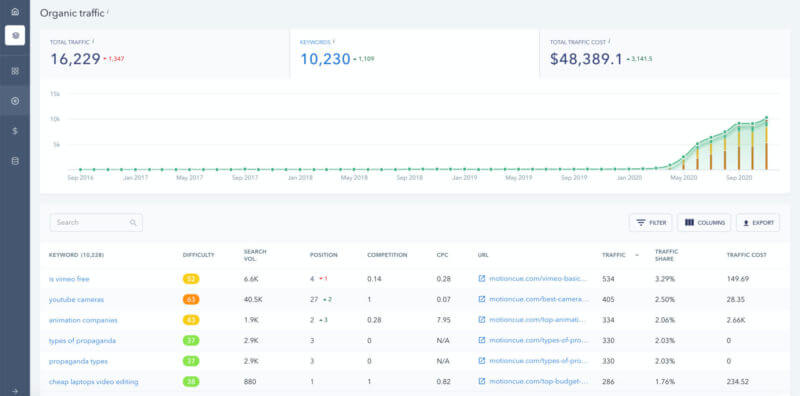Open the 'youtube cameras' keyword link
Viewport: 800px width, 396px height.
[76, 300]
